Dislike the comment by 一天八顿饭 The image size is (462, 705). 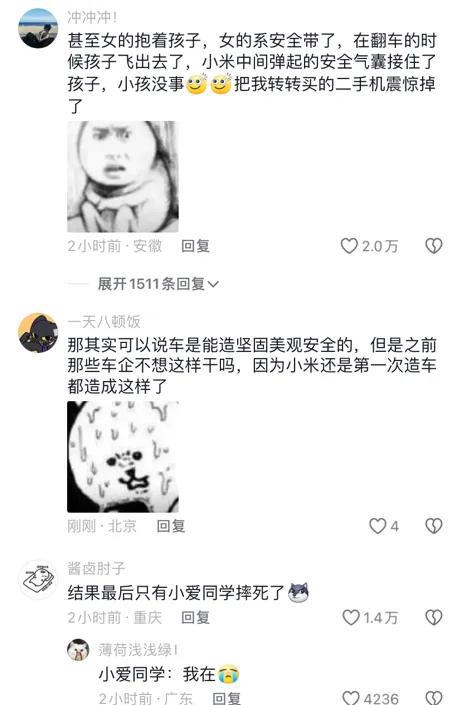pos(434,526)
